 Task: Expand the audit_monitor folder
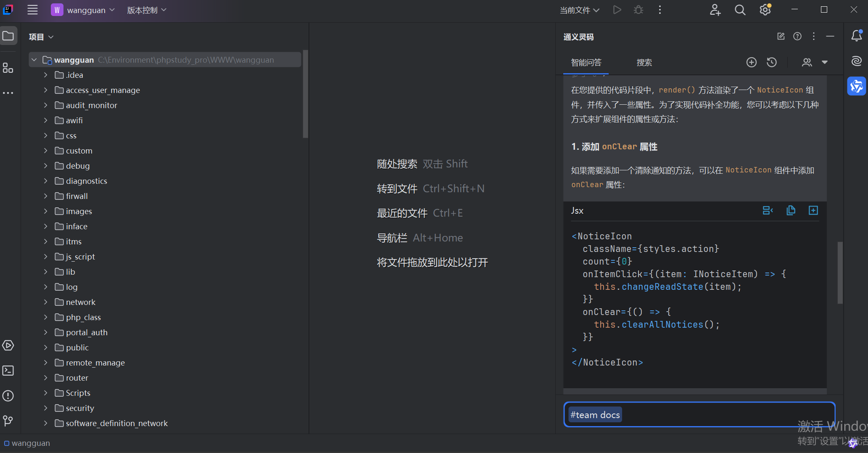click(x=45, y=105)
